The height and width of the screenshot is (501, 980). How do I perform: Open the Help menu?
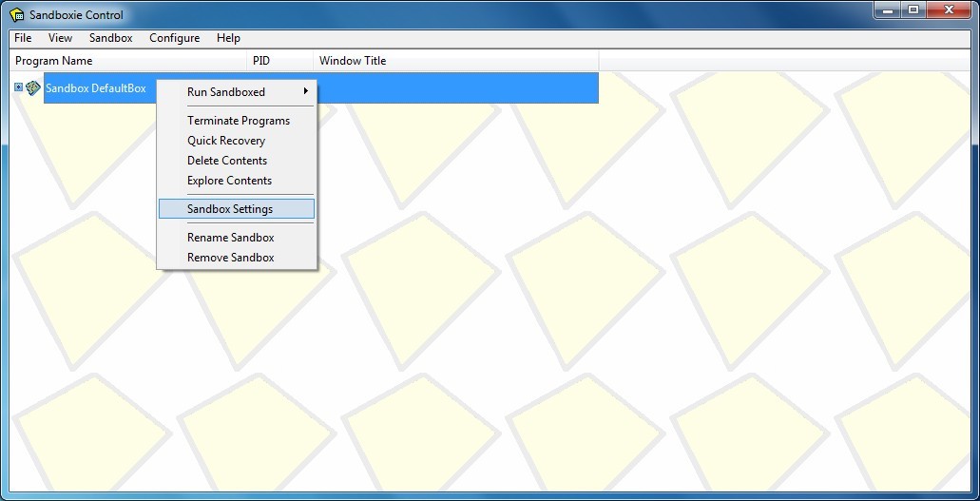coord(228,38)
